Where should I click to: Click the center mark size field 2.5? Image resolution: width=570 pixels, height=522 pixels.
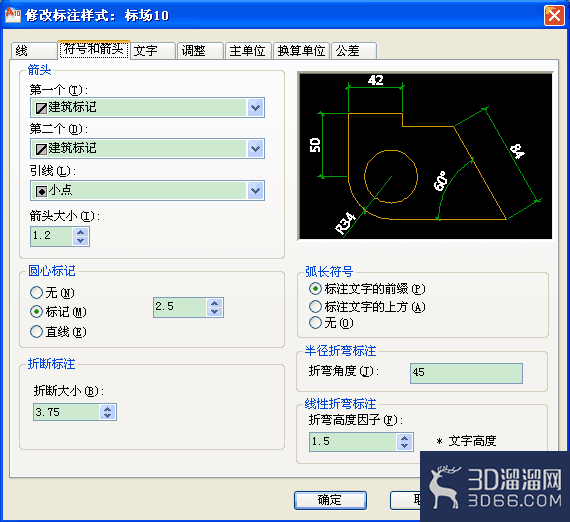pos(180,307)
